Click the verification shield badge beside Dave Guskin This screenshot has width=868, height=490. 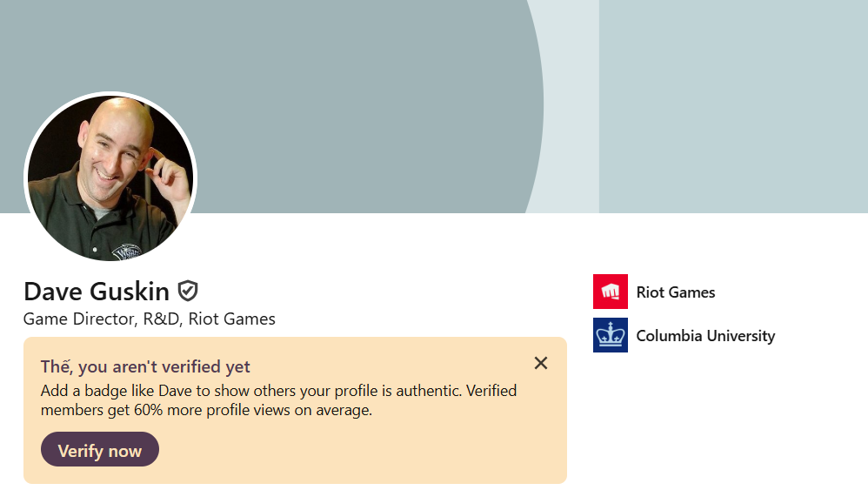[188, 291]
